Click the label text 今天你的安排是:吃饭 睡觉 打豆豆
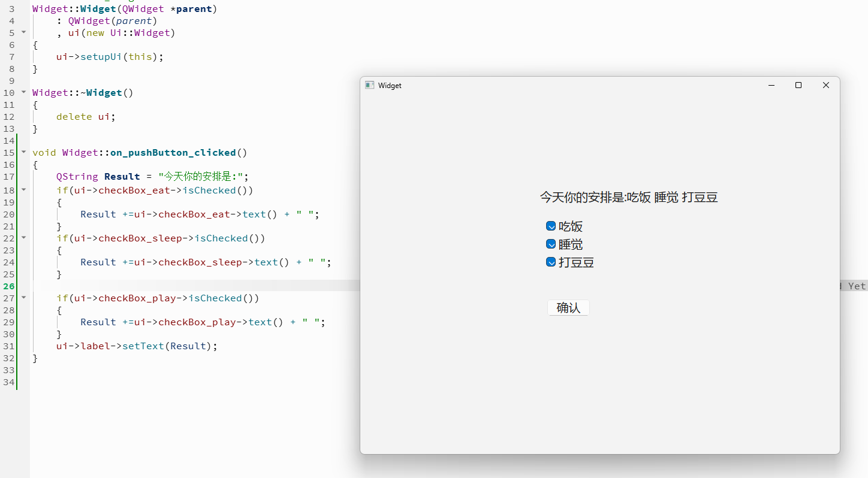Image resolution: width=868 pixels, height=478 pixels. pyautogui.click(x=629, y=197)
